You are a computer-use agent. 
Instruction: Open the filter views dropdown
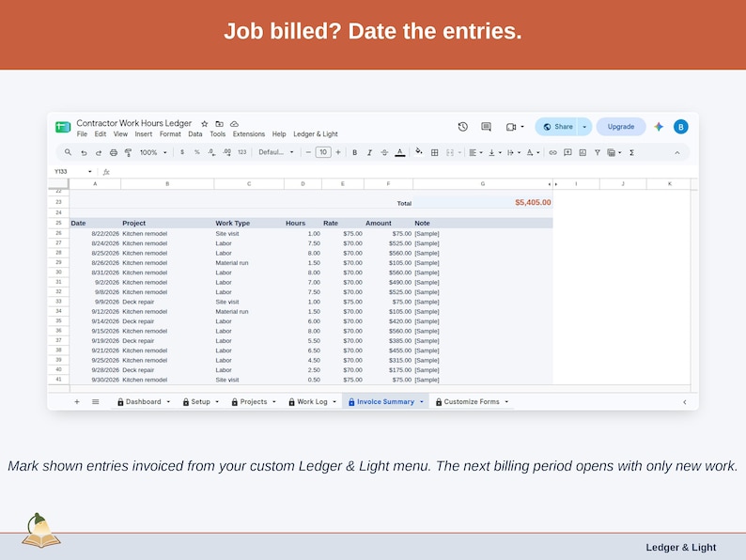pos(614,153)
